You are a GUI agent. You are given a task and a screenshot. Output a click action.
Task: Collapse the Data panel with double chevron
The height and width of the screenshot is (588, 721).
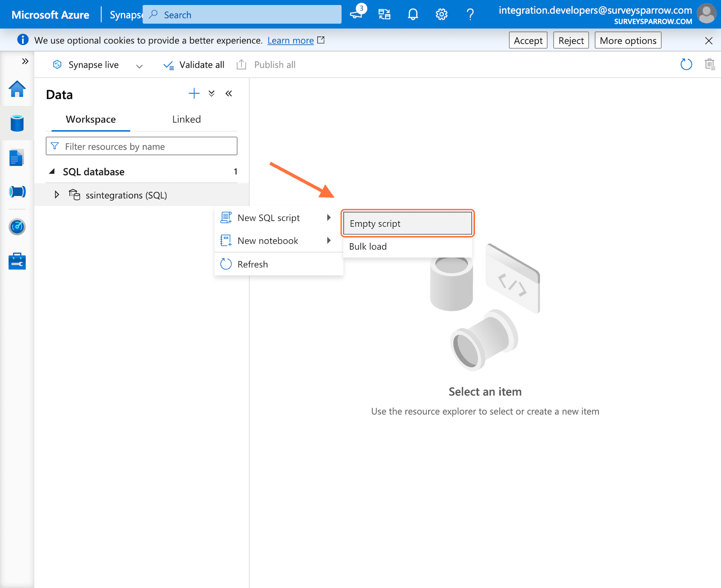(229, 93)
